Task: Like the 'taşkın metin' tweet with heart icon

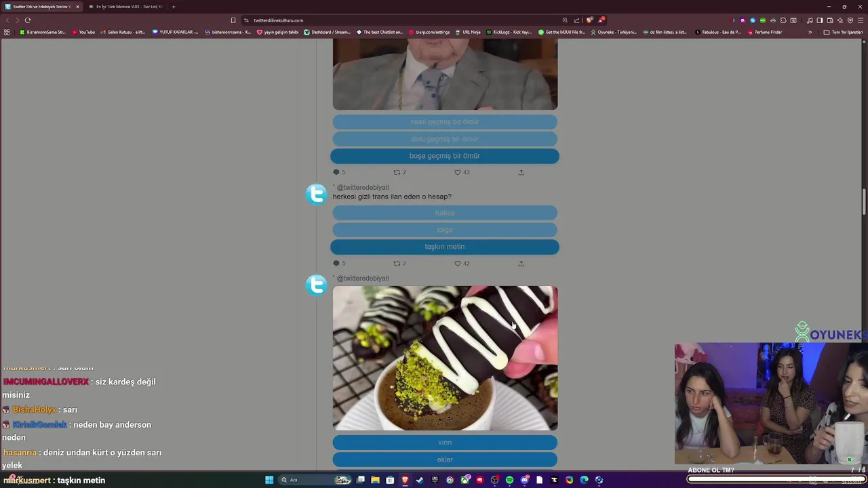Action: click(x=457, y=263)
